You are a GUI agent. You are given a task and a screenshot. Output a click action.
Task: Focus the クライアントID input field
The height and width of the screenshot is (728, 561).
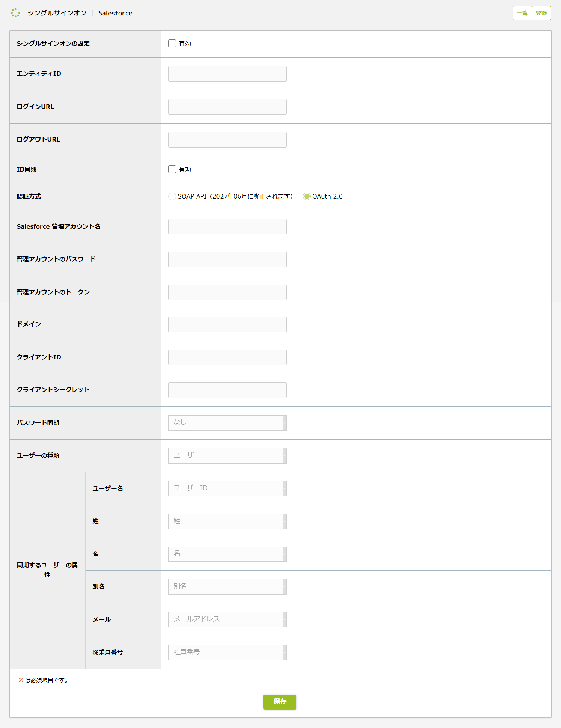(227, 357)
